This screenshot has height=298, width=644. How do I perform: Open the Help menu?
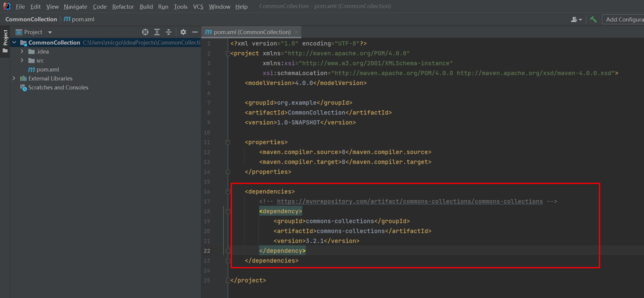tap(241, 6)
